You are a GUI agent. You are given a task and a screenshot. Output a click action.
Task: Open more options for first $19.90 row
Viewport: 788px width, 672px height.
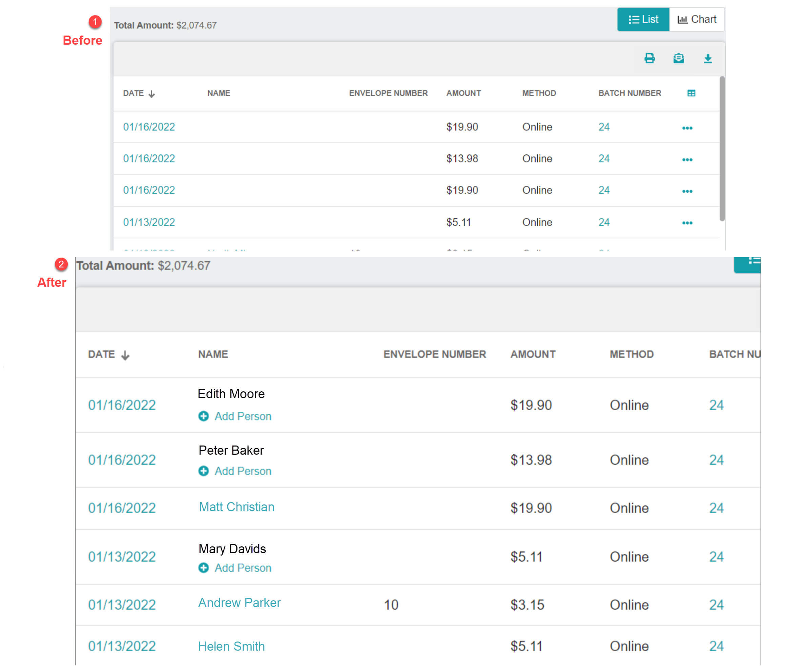click(687, 128)
